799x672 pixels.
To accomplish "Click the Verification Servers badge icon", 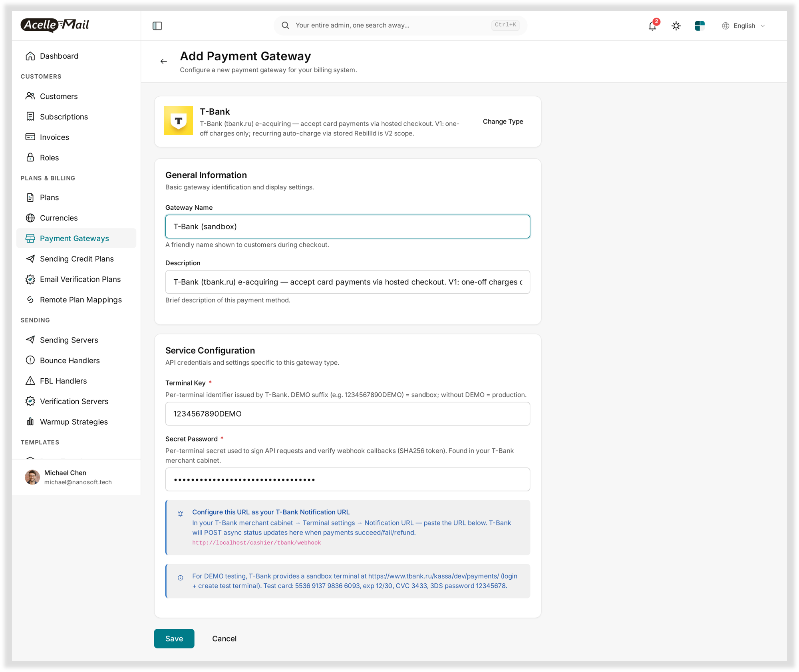I will pos(30,401).
